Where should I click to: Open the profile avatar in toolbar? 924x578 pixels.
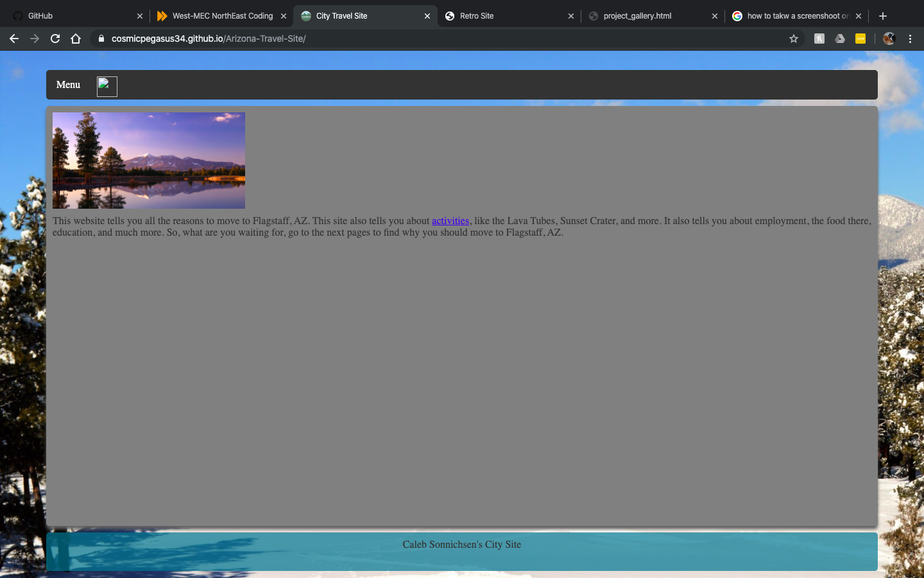pyautogui.click(x=889, y=39)
